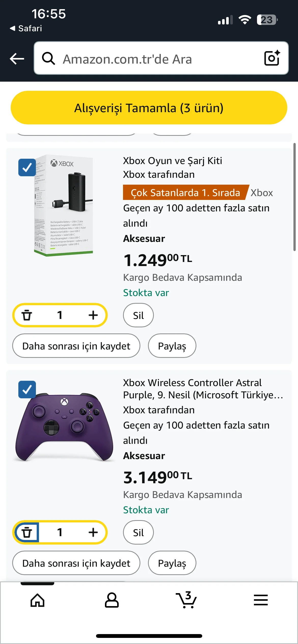Open the cart icon showing 3
The width and height of the screenshot is (298, 644).
(186, 600)
